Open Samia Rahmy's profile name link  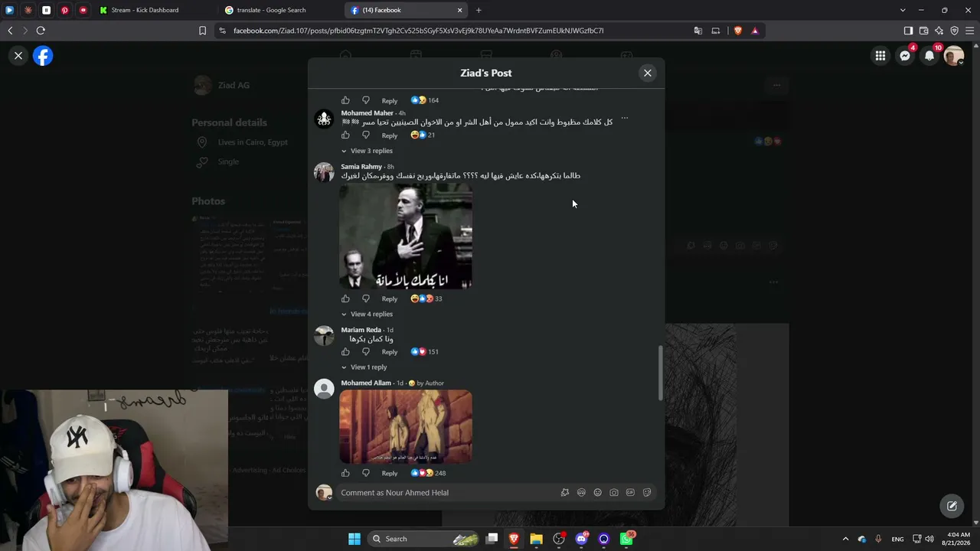361,167
